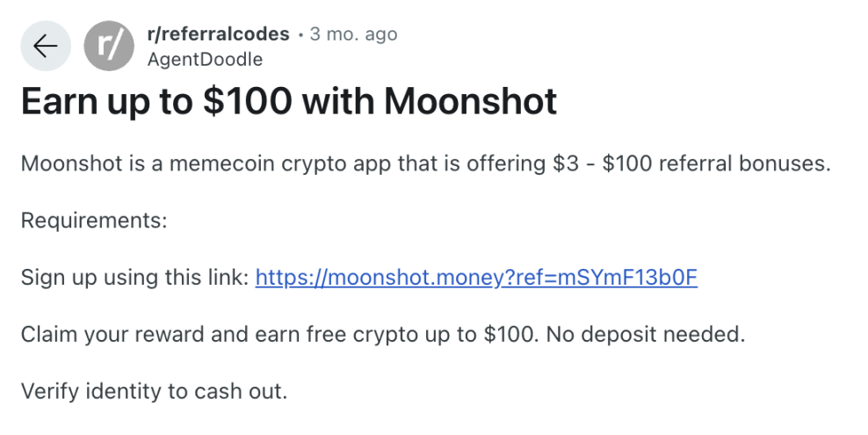868x435 pixels.
Task: Click the "Verify identity to cash out." line
Action: pyautogui.click(x=154, y=391)
